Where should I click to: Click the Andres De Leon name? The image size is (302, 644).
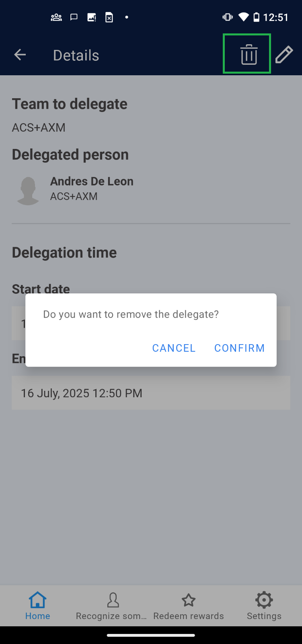coord(92,182)
